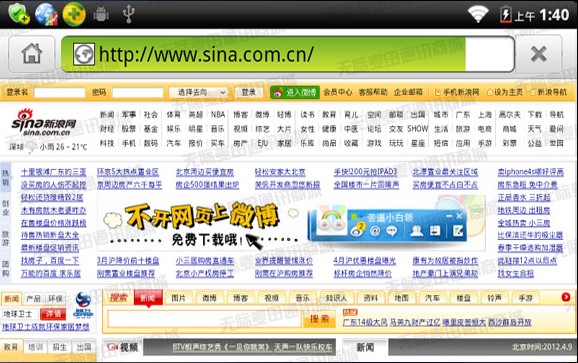Viewport: 578px width, 363px height.
Task: Tap the yellow plus icon in status bar
Action: pyautogui.click(x=74, y=14)
